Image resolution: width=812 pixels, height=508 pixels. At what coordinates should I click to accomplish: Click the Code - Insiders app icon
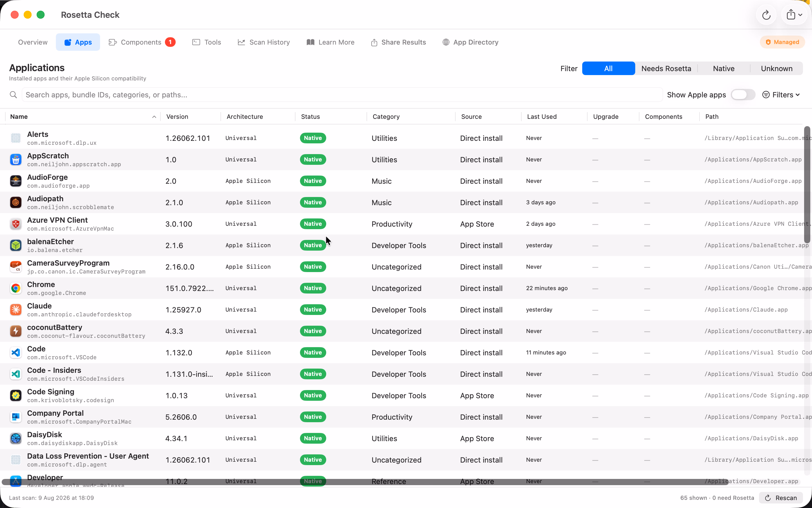pyautogui.click(x=16, y=374)
